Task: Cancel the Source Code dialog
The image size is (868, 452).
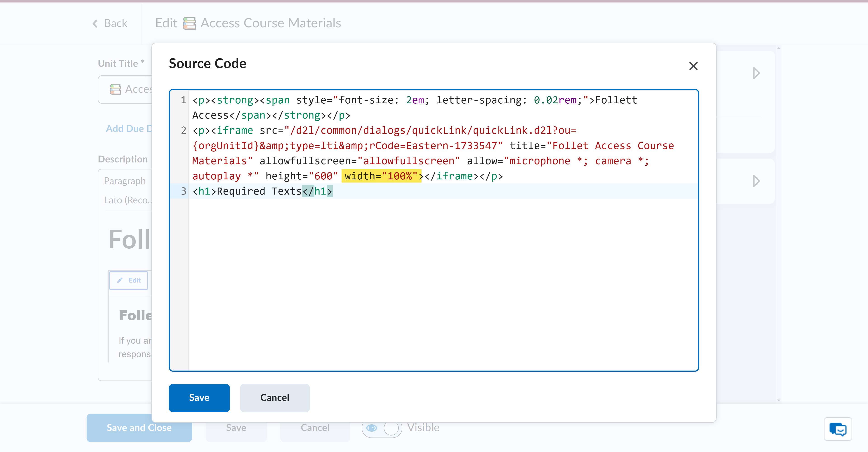Action: pyautogui.click(x=275, y=398)
